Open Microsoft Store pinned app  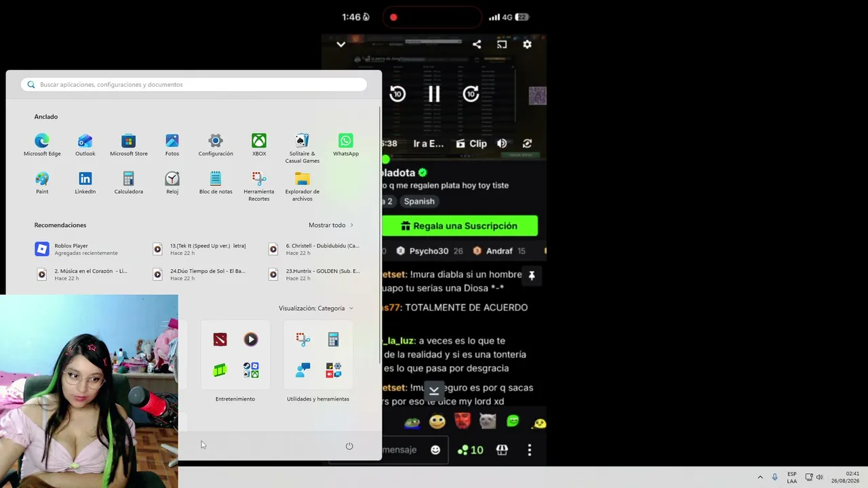(129, 145)
